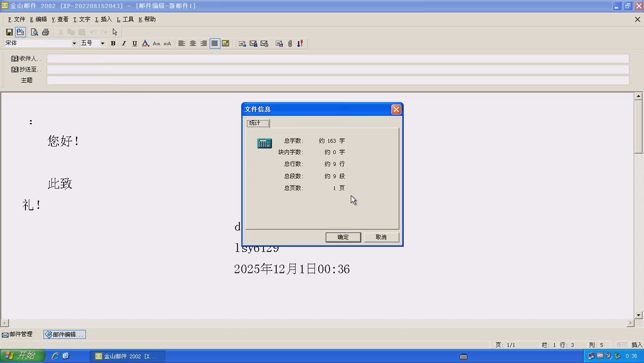Center-align the text
Image resolution: width=644 pixels, height=363 pixels.
tap(193, 43)
